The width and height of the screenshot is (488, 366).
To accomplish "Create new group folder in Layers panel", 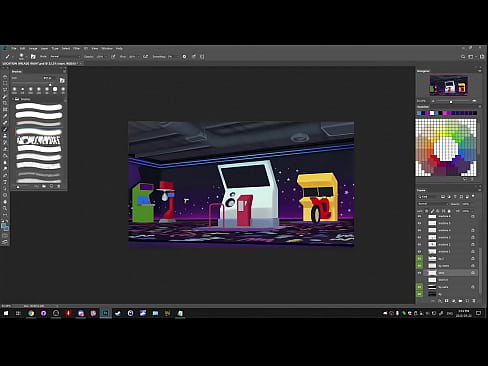I will click(460, 301).
